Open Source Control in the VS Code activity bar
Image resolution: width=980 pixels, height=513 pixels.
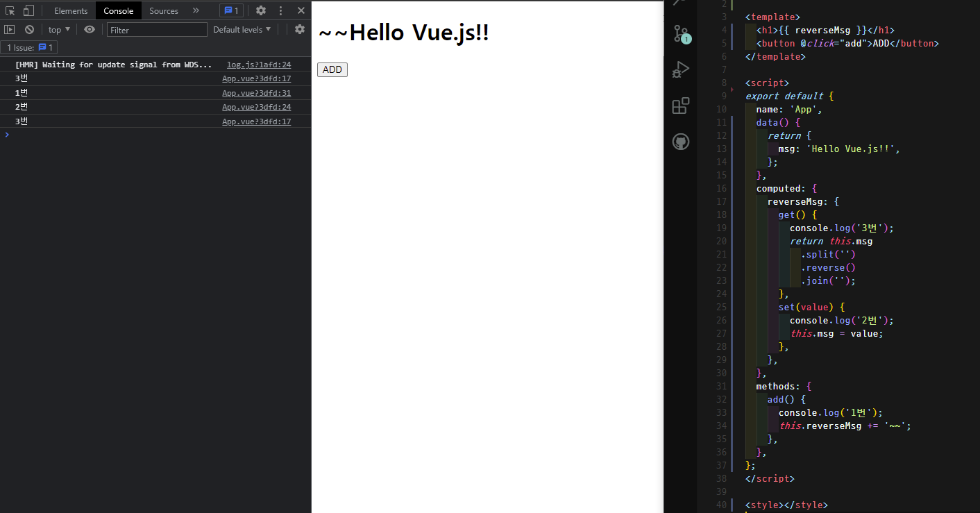coord(681,34)
